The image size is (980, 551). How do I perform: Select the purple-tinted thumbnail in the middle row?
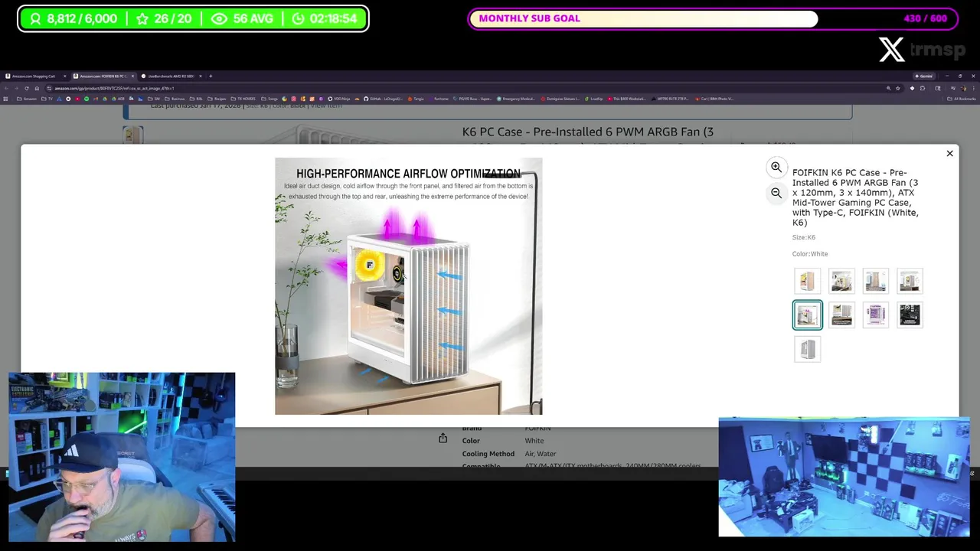[876, 315]
